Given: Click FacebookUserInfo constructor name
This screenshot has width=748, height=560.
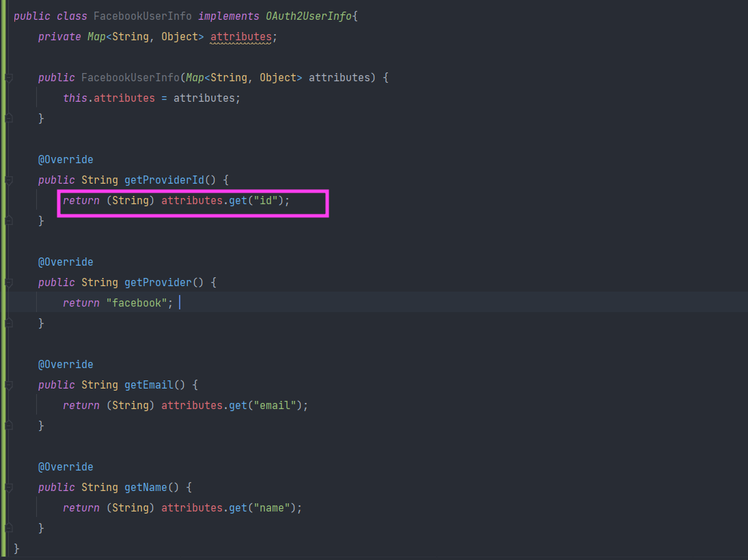Looking at the screenshot, I should pos(130,78).
